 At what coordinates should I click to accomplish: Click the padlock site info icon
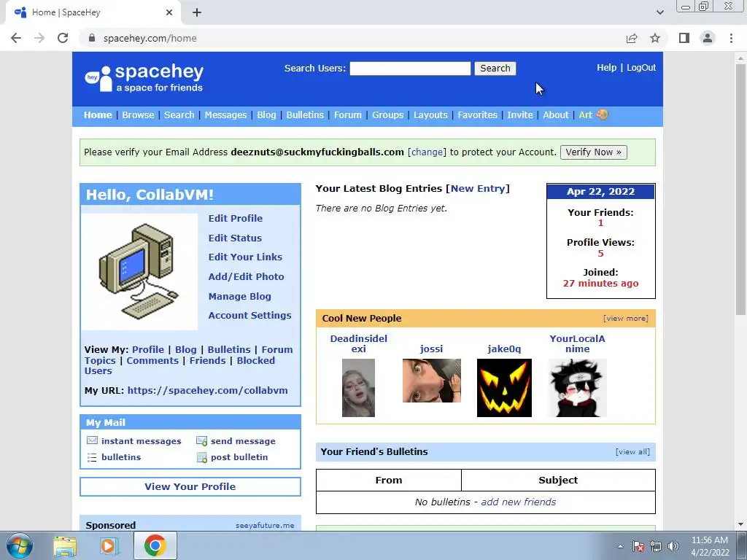pyautogui.click(x=92, y=38)
